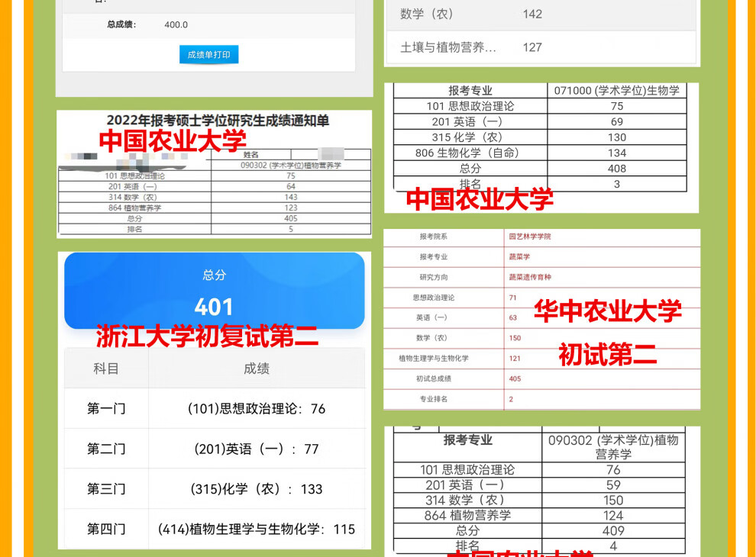This screenshot has height=557, width=756.
Task: Select the 314 数学（农） score 143
Action: [291, 197]
